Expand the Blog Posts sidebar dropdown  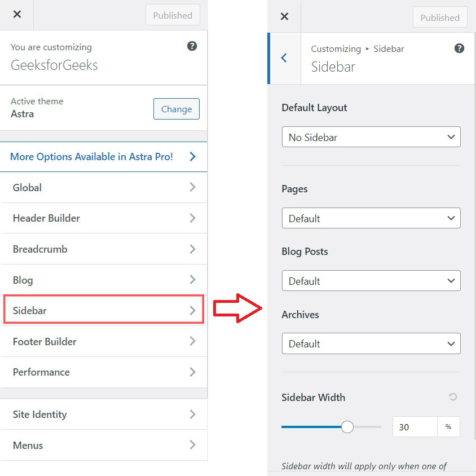pyautogui.click(x=371, y=281)
